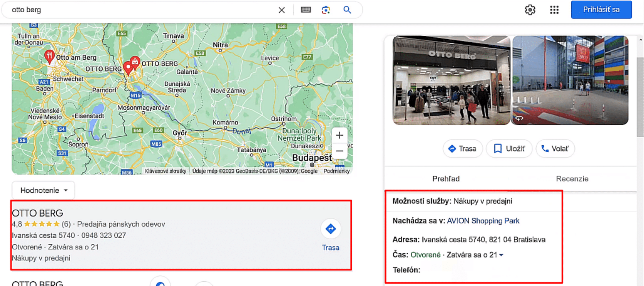Select the Otto am Berg restaurant pin
Image resolution: width=644 pixels, height=286 pixels.
(49, 56)
